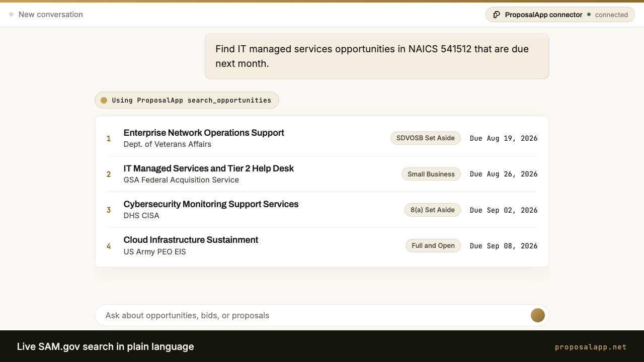Click the US Army PEO EIS text
The width and height of the screenshot is (644, 362).
click(x=155, y=251)
